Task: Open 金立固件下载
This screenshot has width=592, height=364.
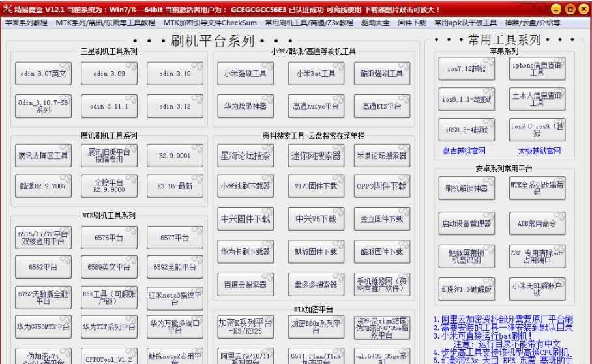Action: (x=381, y=219)
